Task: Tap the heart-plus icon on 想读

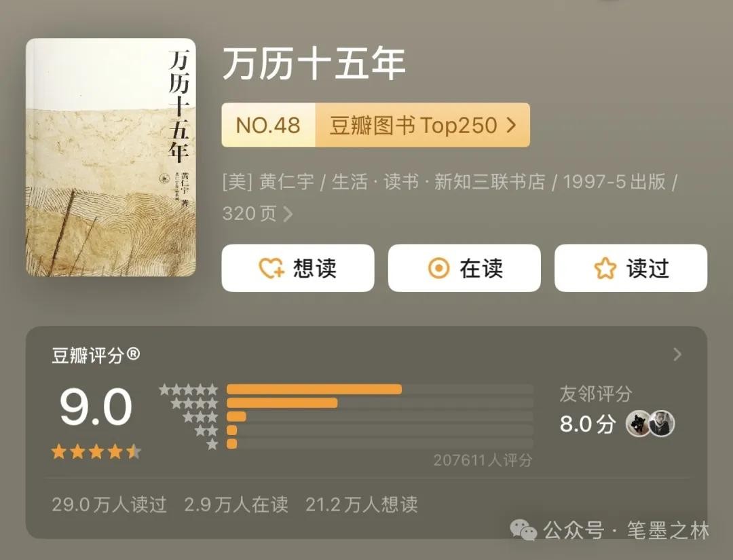Action: point(271,268)
